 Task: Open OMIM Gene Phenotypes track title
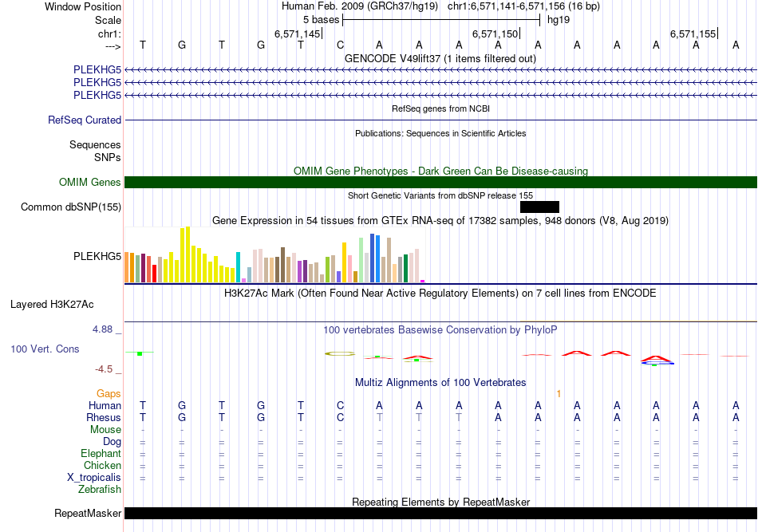(x=440, y=171)
